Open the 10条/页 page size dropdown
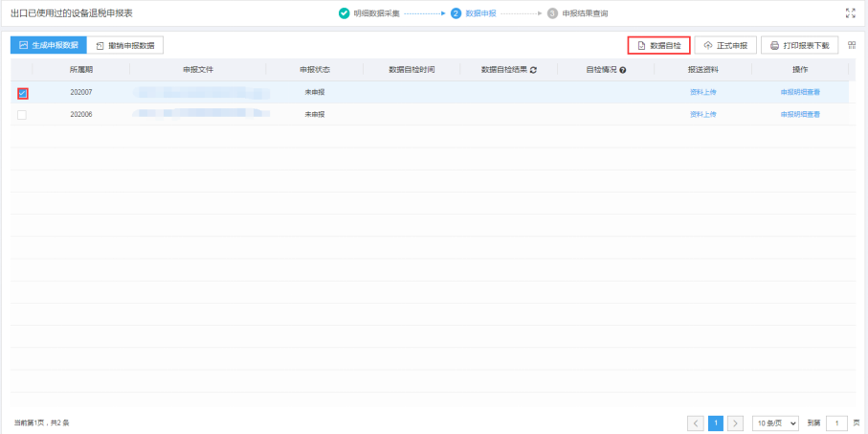Screen dimensions: 868x434 tap(776, 423)
